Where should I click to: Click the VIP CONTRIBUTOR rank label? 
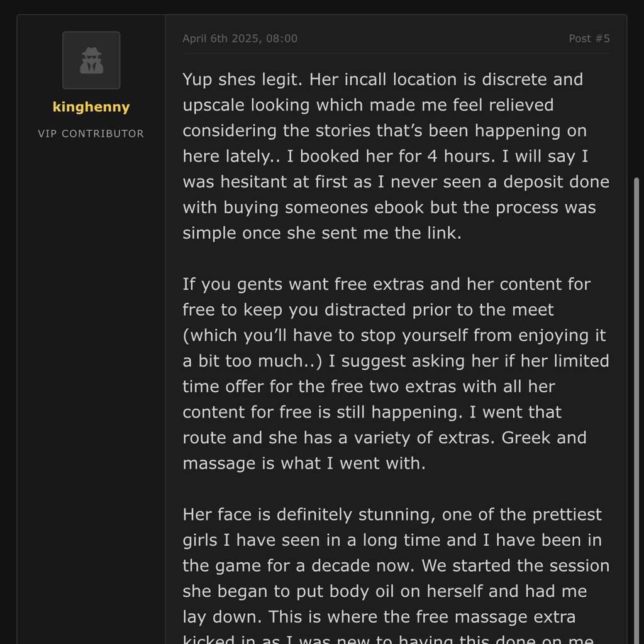pyautogui.click(x=91, y=133)
